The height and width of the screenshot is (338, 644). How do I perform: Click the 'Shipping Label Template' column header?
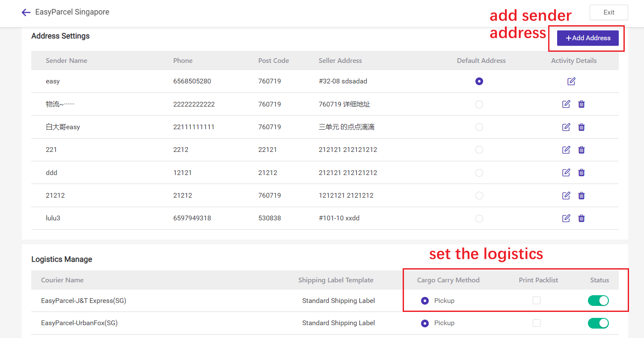tap(336, 280)
